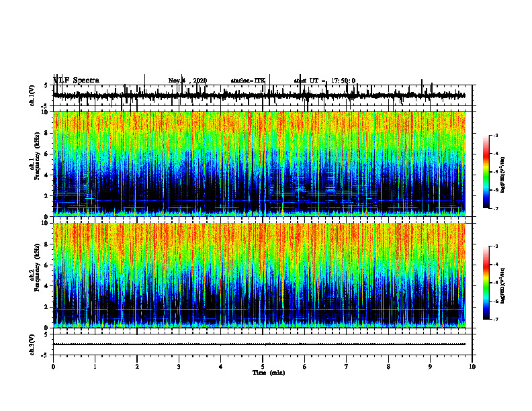Screen dimensions: 532x411
Task: Click the "VLF Spectra" title text
Action: (77, 81)
